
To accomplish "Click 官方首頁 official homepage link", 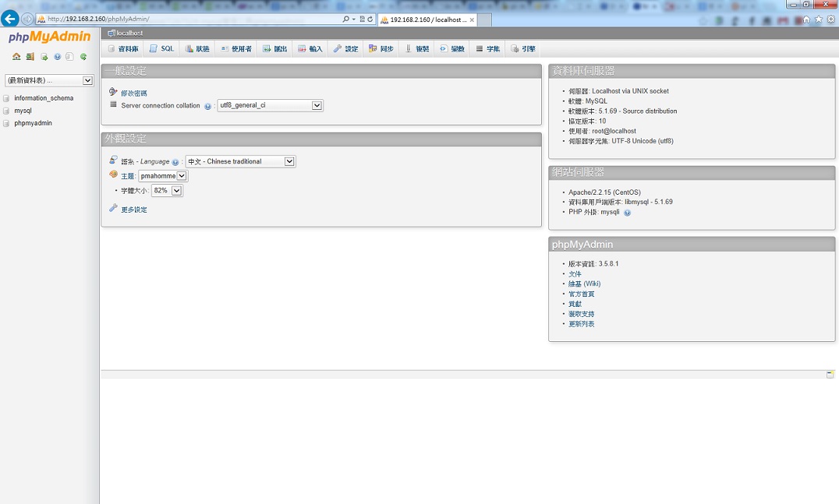I will pyautogui.click(x=581, y=294).
